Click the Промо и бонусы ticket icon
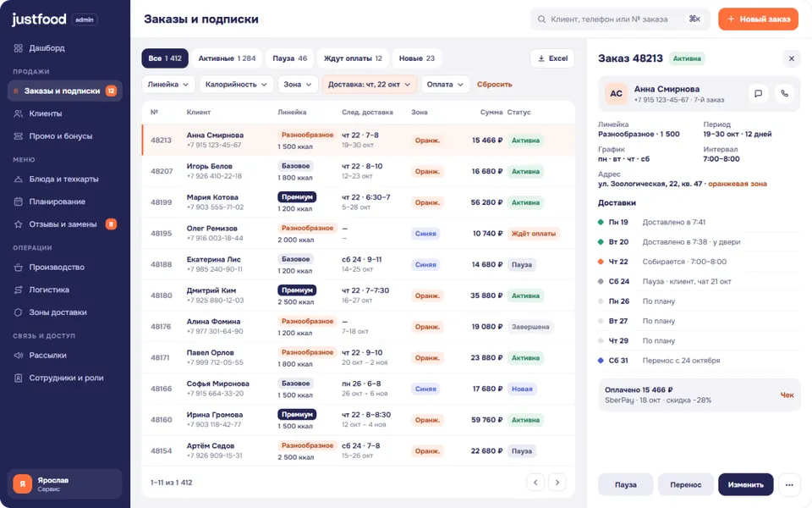The width and height of the screenshot is (812, 508). click(18, 136)
